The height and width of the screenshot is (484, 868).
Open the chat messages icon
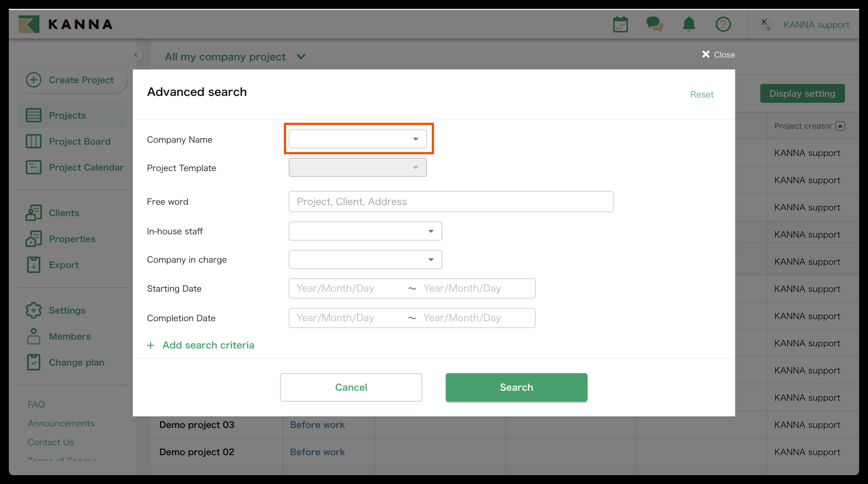(654, 24)
